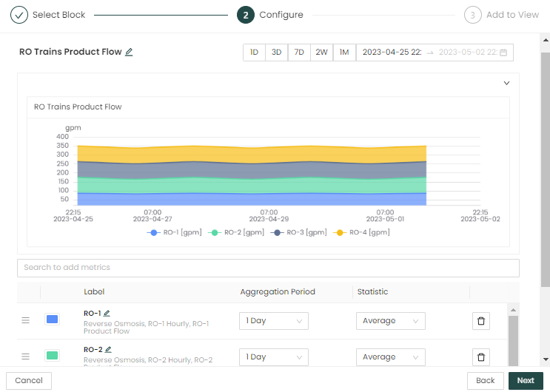
Task: Click the pencil icon next to RO-2
Action: [x=108, y=350]
